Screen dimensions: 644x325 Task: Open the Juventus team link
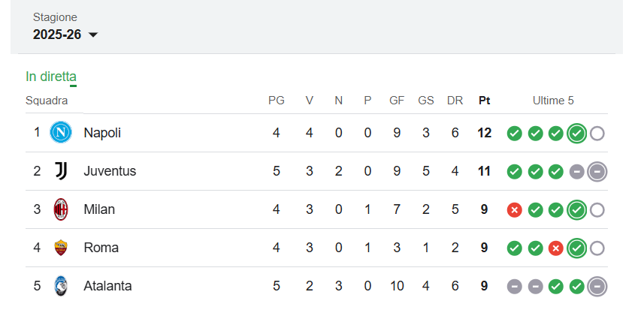(110, 171)
